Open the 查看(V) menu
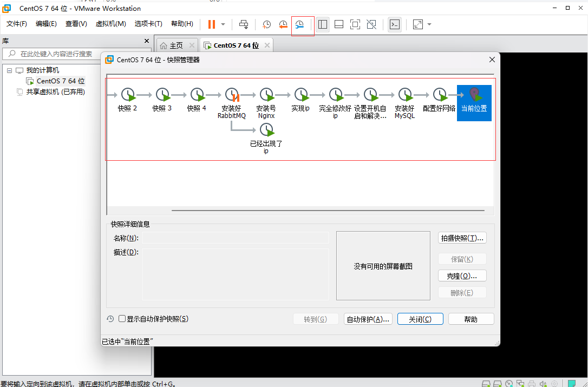588x387 pixels. pos(76,24)
